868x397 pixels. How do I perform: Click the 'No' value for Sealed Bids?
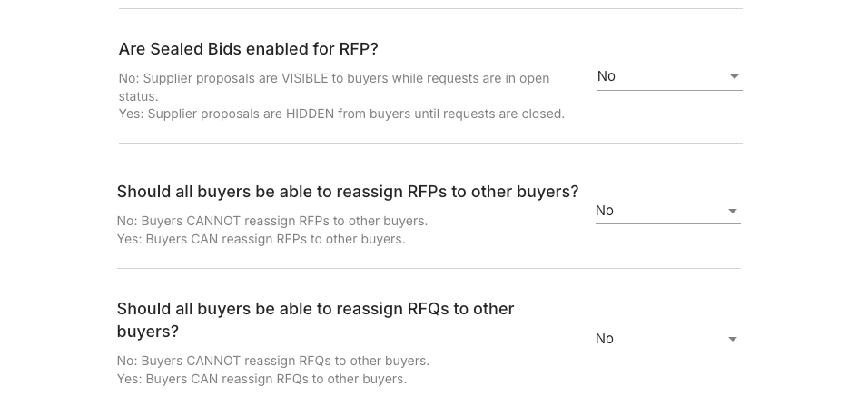coord(607,76)
